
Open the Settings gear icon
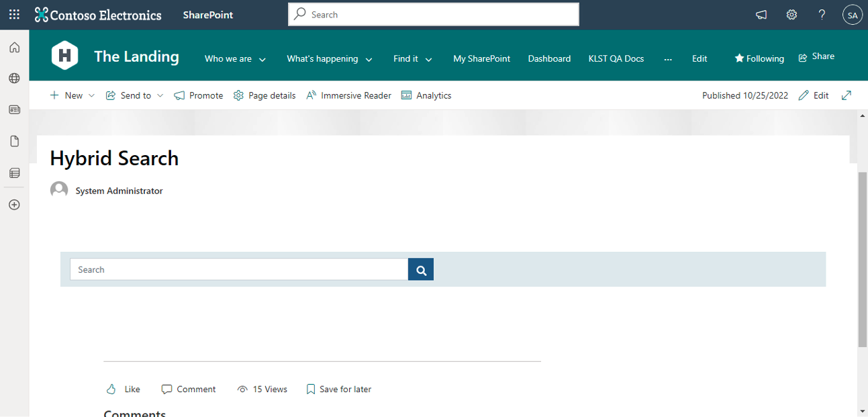pyautogui.click(x=791, y=15)
